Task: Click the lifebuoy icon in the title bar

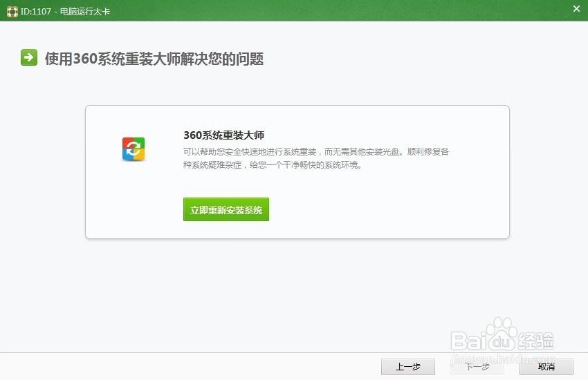Action: [12, 12]
